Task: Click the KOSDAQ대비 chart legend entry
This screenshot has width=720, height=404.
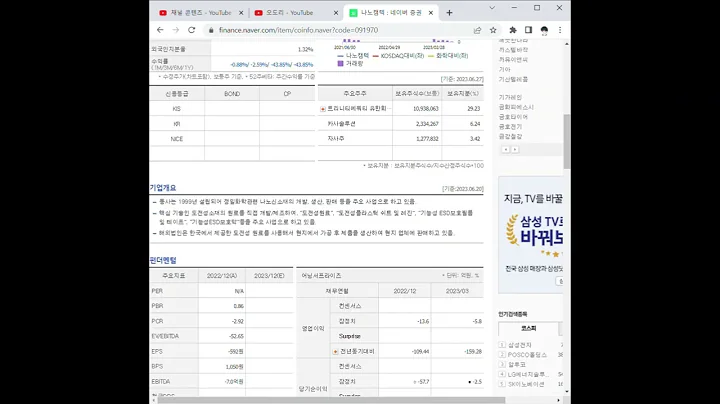Action: [399, 56]
